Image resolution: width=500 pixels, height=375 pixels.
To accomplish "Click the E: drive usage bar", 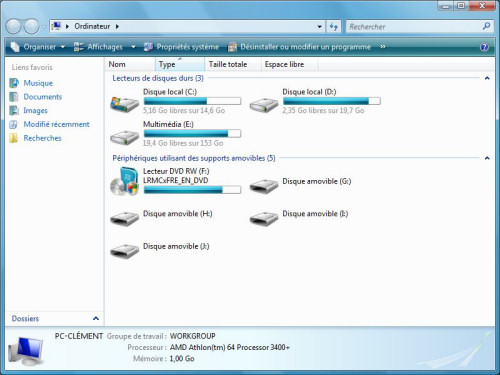I will pos(192,134).
